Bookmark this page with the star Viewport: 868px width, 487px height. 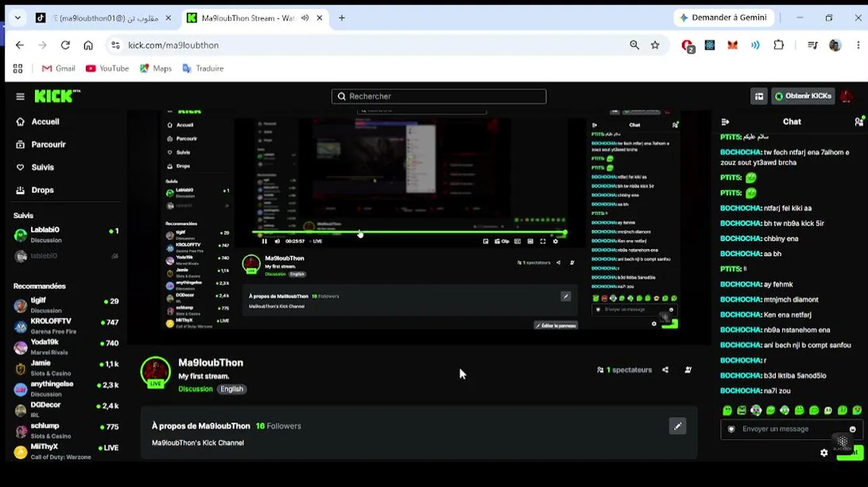point(655,45)
